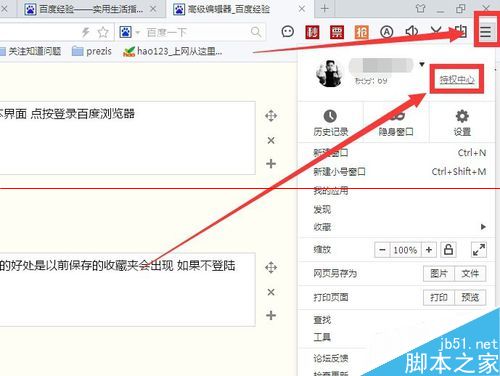Delete first step box with X icon
The image size is (500, 376).
pos(271,140)
